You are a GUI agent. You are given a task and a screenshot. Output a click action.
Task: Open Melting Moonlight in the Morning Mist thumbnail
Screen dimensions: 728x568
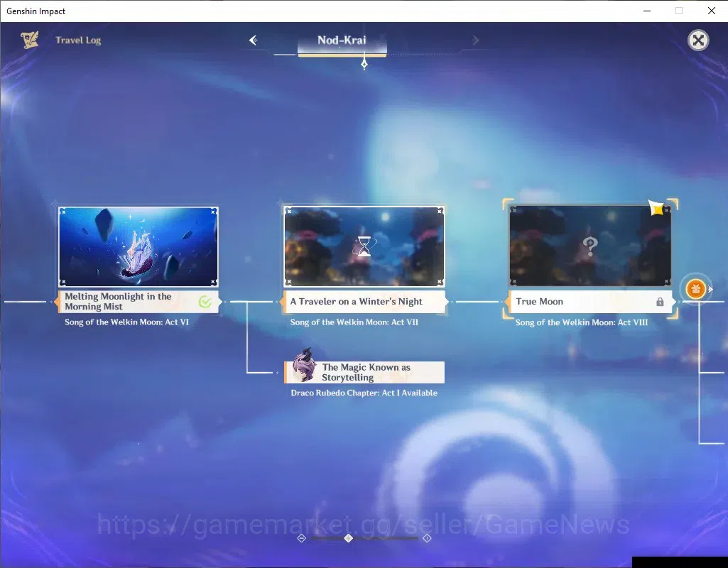tap(138, 247)
